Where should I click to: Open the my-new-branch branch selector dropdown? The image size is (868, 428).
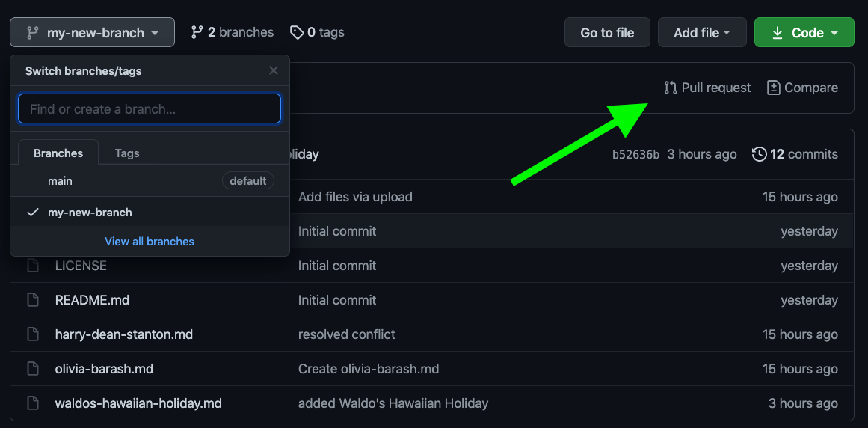(x=92, y=33)
